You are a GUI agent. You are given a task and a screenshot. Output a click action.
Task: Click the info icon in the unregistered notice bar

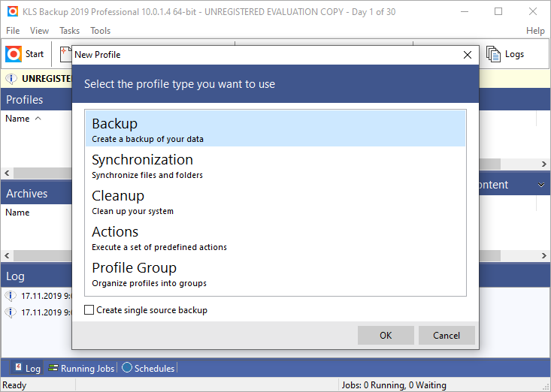coord(11,79)
